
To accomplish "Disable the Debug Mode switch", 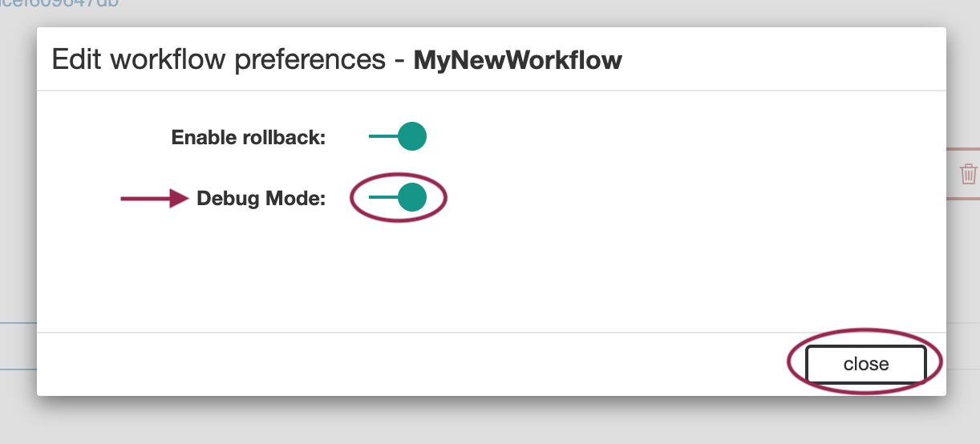I will [x=399, y=198].
